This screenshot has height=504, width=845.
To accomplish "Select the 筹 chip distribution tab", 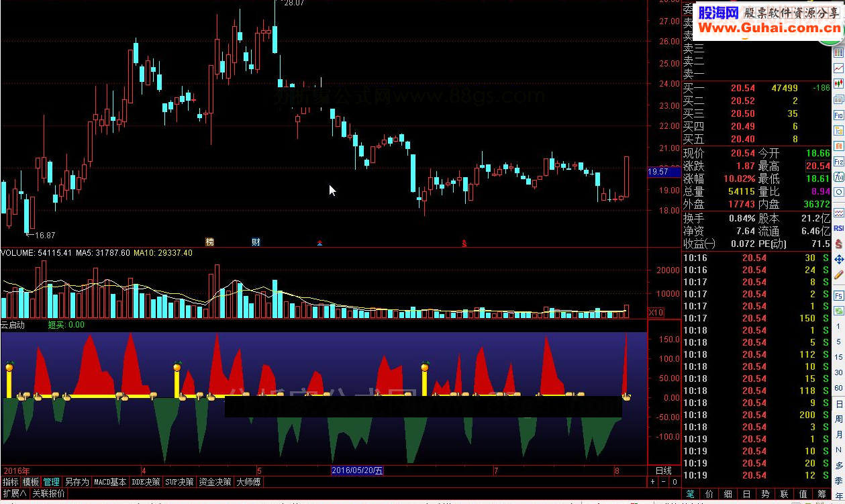I will [x=822, y=494].
